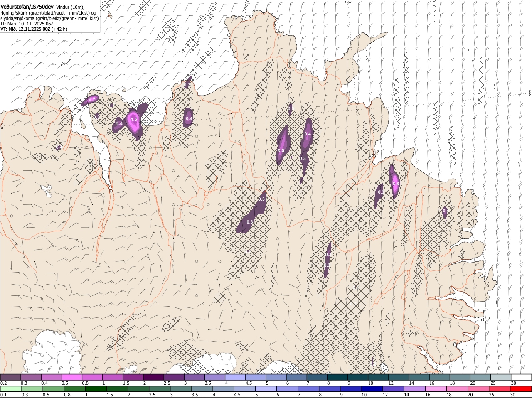Click the N99 label at the right map edge
532x398 pixels.
(x=530, y=93)
